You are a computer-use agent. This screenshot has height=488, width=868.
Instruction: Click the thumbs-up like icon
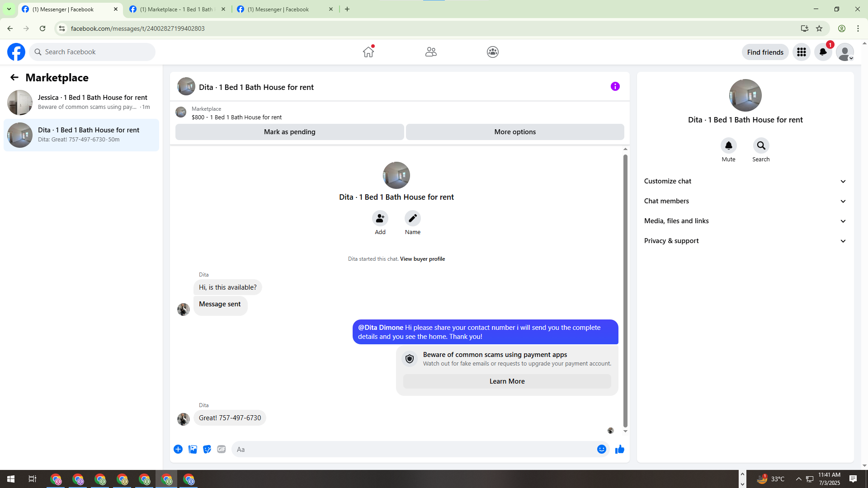point(619,449)
